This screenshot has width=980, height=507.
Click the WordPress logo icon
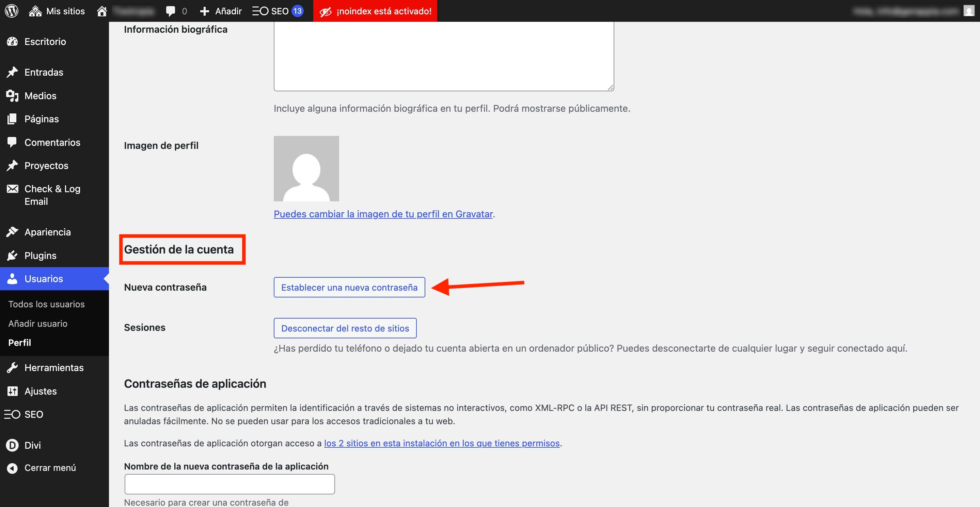point(12,11)
